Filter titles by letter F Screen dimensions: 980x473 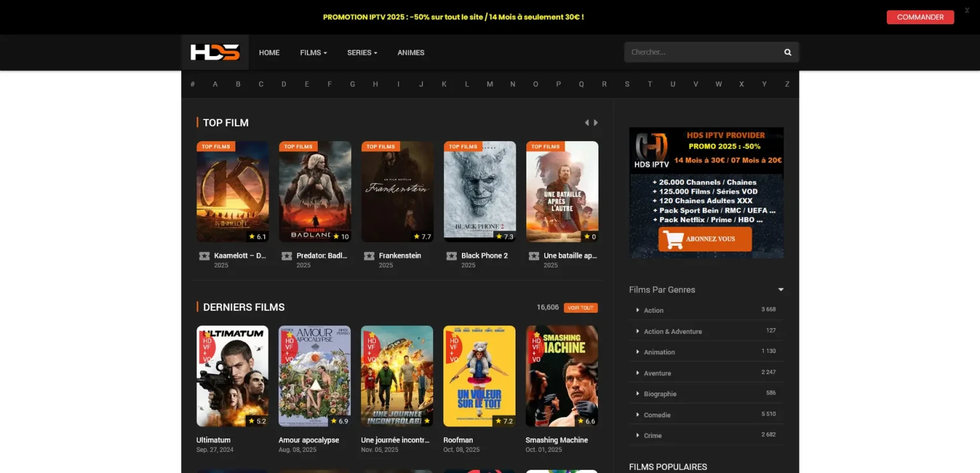tap(330, 84)
